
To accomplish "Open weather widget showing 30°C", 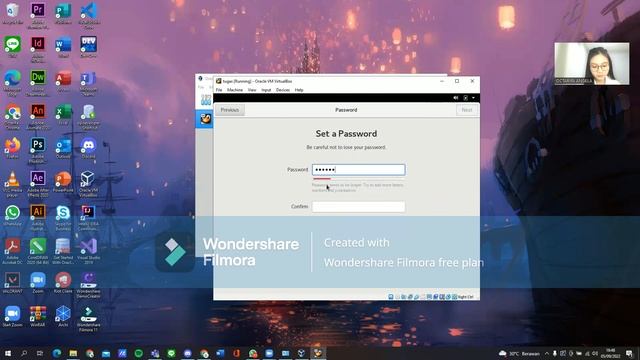I will (520, 353).
